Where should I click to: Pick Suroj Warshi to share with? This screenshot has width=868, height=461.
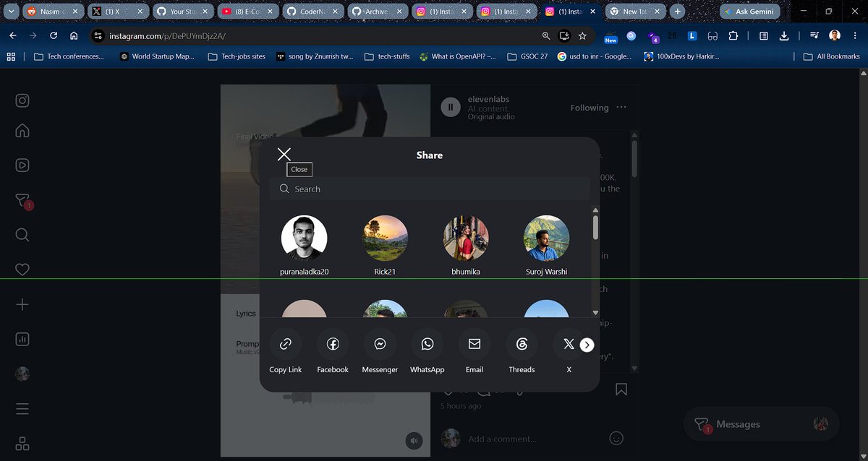[x=547, y=246]
